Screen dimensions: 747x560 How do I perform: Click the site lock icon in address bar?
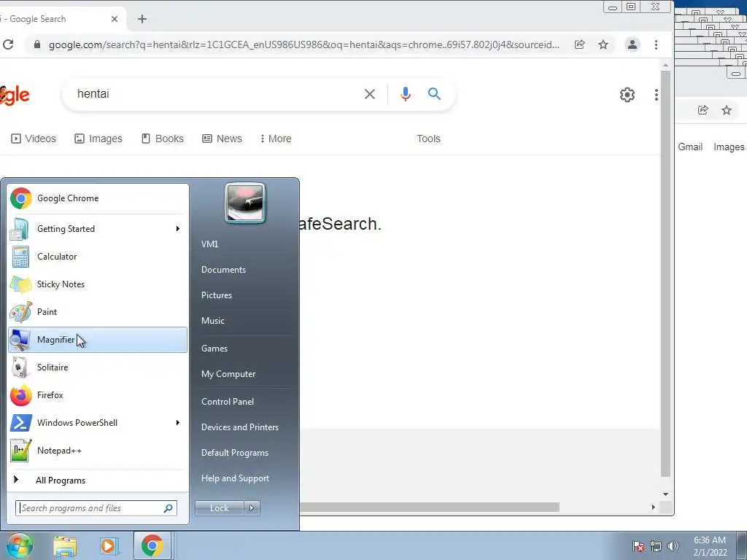[36, 44]
